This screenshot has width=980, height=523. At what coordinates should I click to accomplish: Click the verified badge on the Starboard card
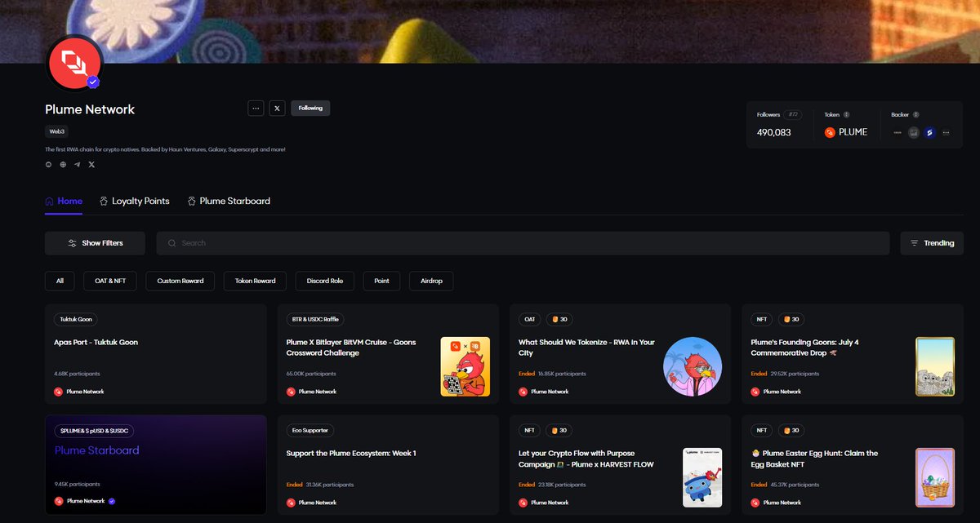point(111,501)
